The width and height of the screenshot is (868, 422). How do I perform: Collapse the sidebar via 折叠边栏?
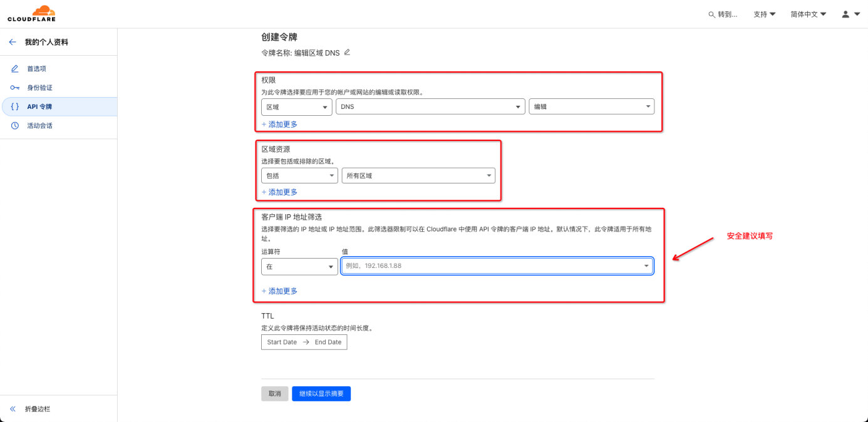(x=32, y=409)
